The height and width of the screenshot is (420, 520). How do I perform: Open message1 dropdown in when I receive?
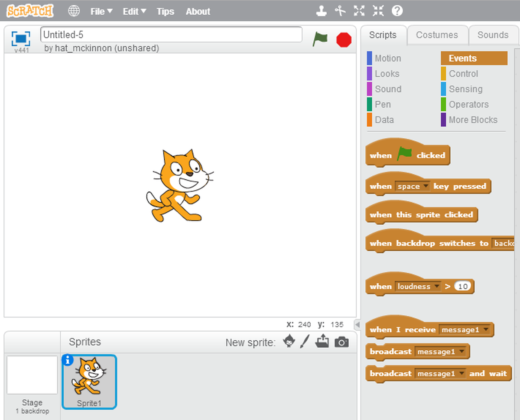coord(464,330)
